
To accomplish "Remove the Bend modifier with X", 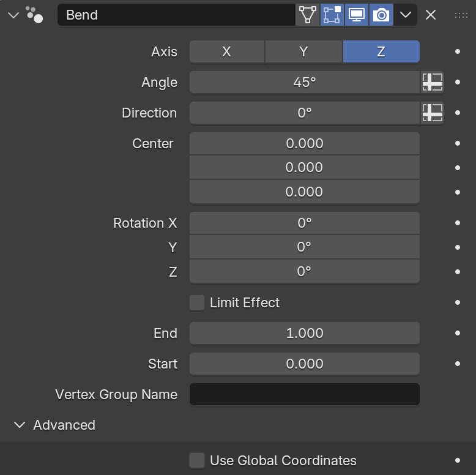I will [x=431, y=15].
